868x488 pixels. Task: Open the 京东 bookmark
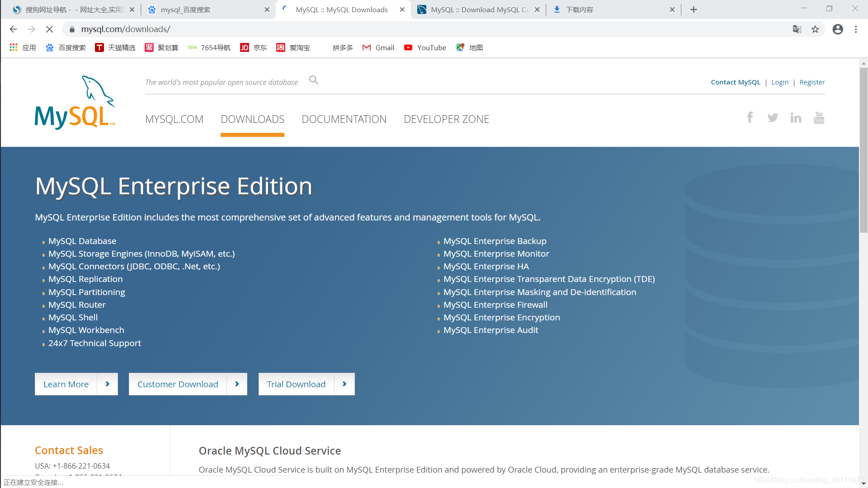coord(254,47)
